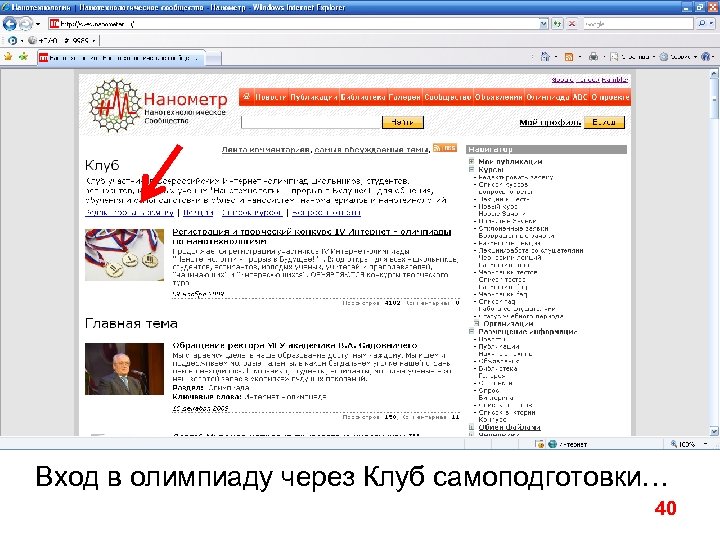Open the Favorites Center yellow star icon

pyautogui.click(x=8, y=57)
